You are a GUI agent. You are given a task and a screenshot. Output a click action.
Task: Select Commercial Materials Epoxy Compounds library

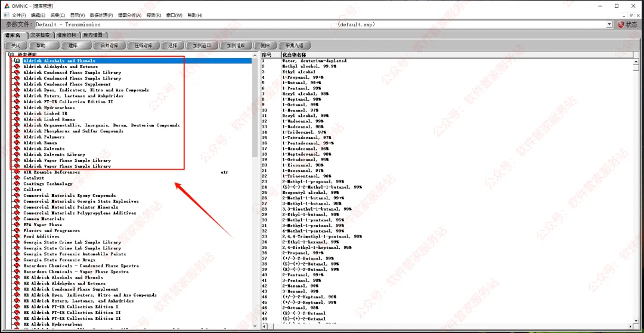coord(69,196)
